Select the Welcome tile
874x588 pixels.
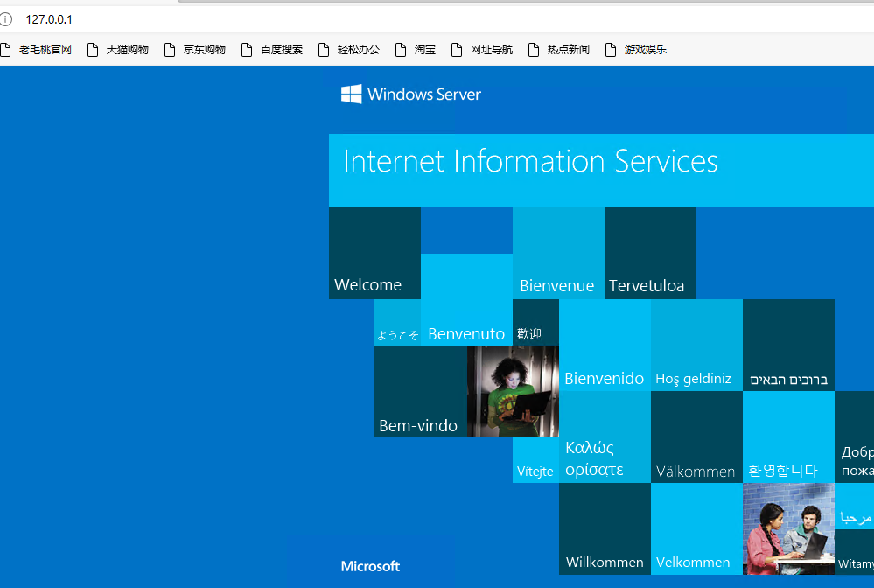click(374, 253)
